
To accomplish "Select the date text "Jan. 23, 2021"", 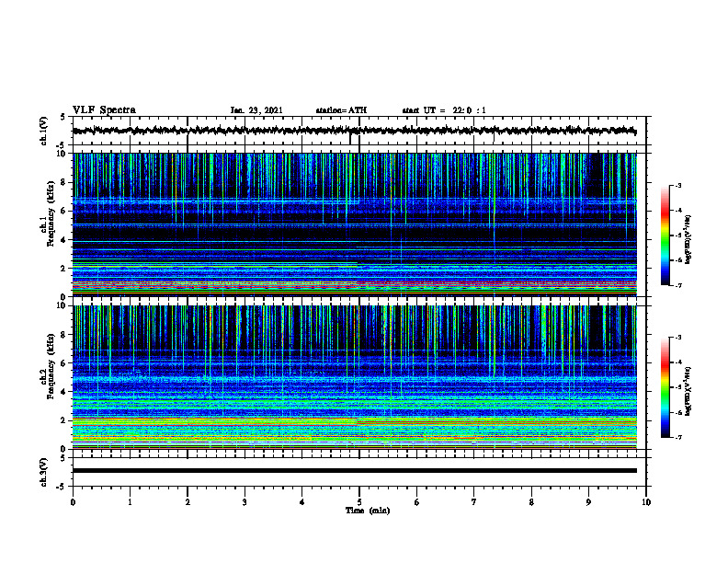I will 256,110.
